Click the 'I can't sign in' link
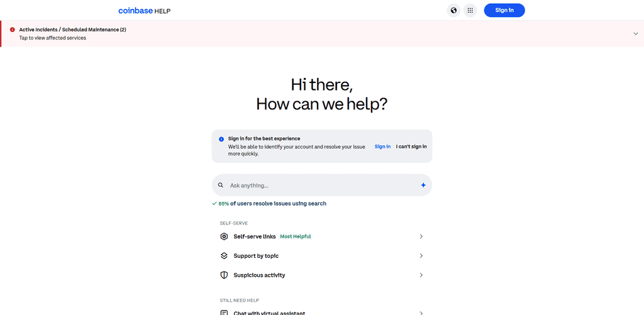This screenshot has width=644, height=315. [x=411, y=146]
